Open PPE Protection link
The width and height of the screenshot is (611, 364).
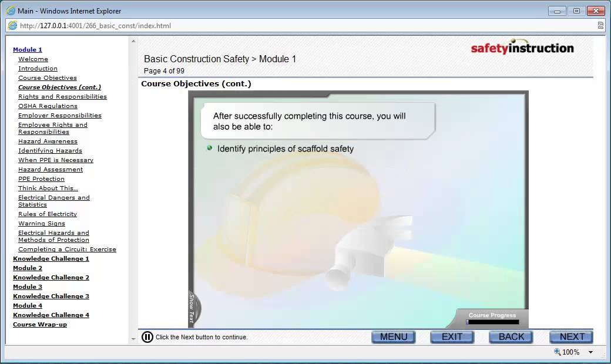tap(41, 178)
